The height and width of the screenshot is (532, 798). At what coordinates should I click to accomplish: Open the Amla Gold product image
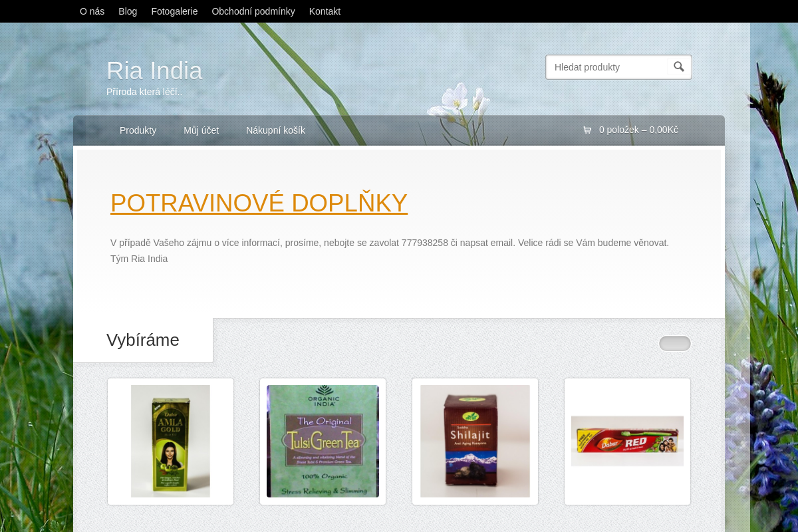[170, 441]
